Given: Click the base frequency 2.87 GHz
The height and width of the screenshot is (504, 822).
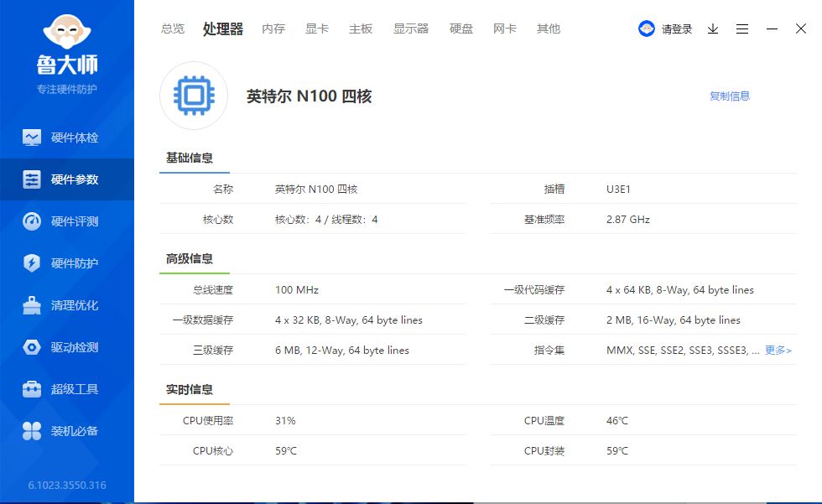Looking at the screenshot, I should coord(628,220).
